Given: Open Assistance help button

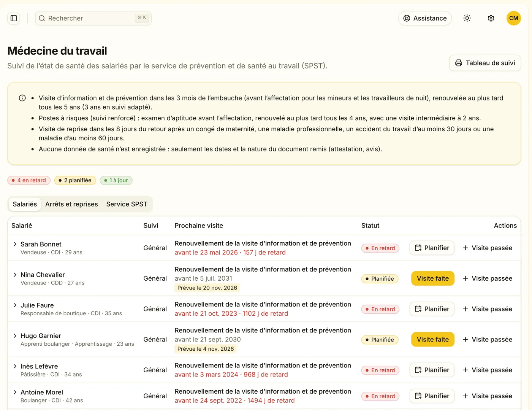Looking at the screenshot, I should tap(425, 18).
